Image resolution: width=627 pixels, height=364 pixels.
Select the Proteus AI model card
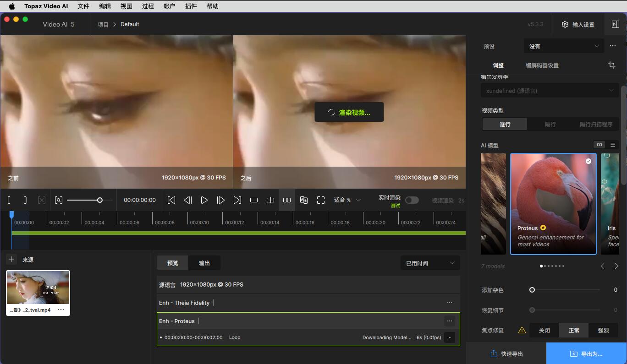(553, 204)
